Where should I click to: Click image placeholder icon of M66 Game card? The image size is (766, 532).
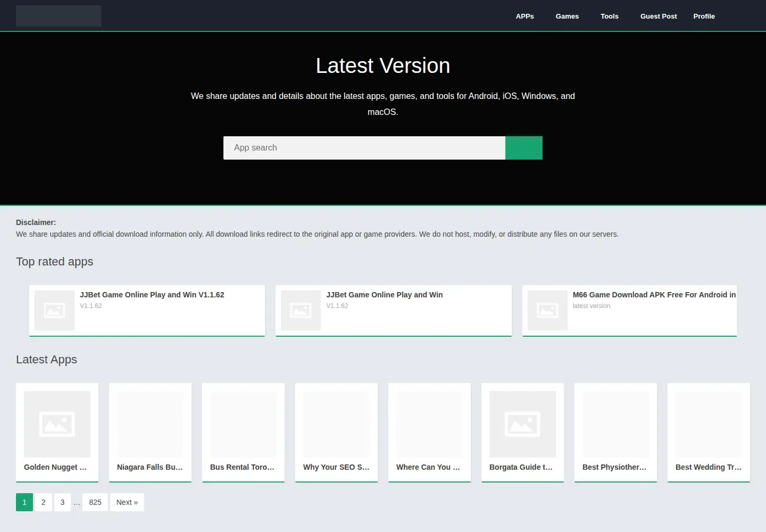(547, 310)
